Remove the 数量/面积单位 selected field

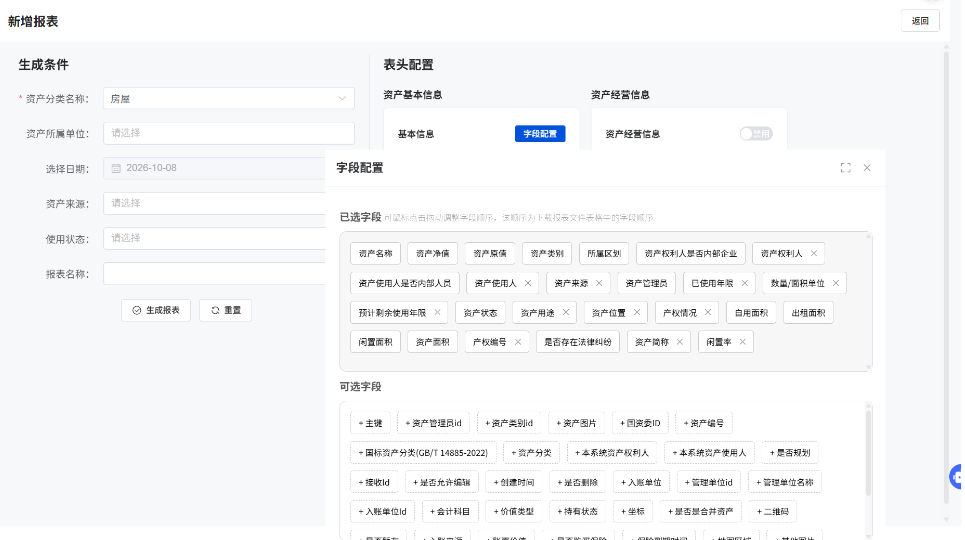pos(836,283)
